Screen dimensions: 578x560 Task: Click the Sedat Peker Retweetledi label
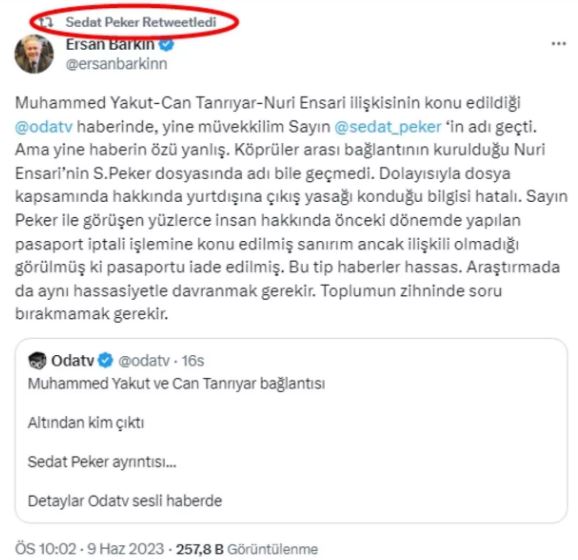click(141, 22)
